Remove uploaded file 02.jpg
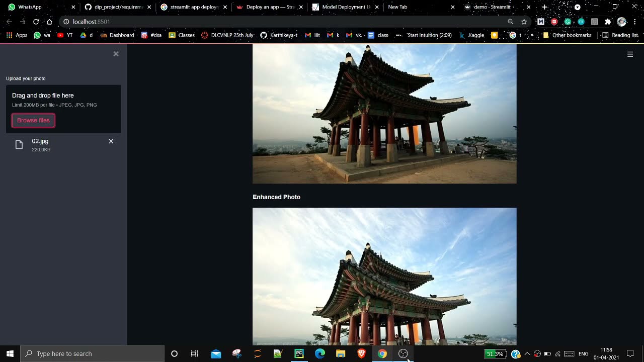Image resolution: width=644 pixels, height=362 pixels. pos(111,141)
